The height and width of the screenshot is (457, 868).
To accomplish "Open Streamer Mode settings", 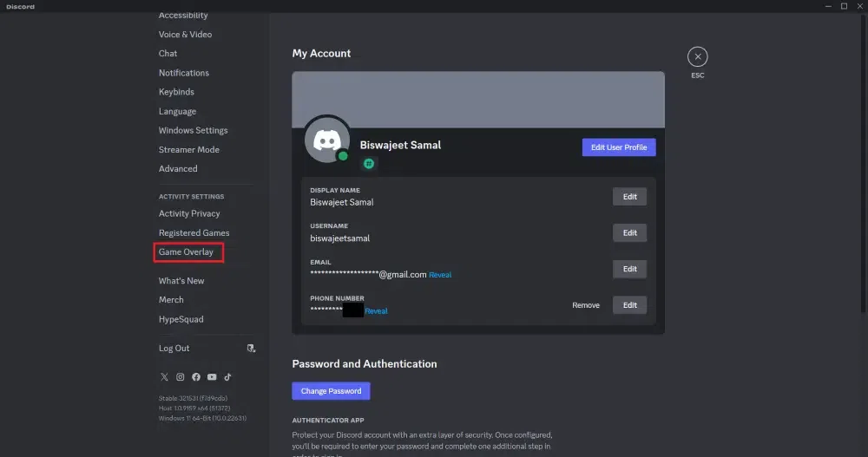I will (188, 150).
